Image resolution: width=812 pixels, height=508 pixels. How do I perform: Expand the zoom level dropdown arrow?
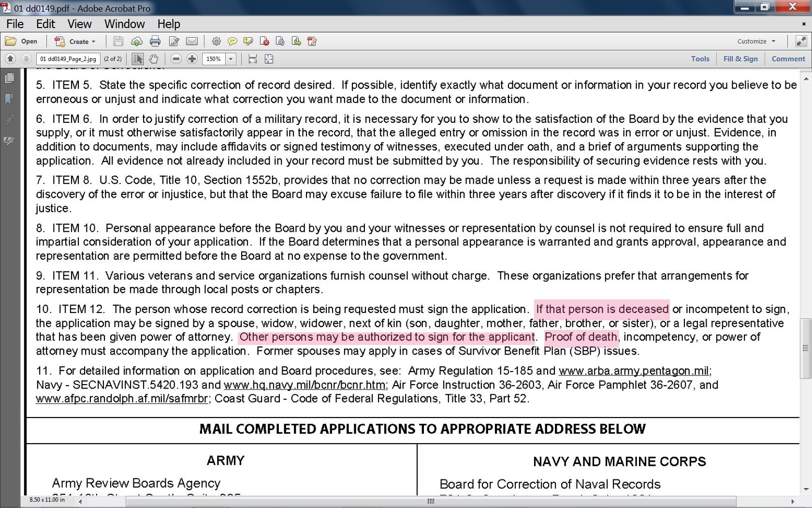point(231,59)
